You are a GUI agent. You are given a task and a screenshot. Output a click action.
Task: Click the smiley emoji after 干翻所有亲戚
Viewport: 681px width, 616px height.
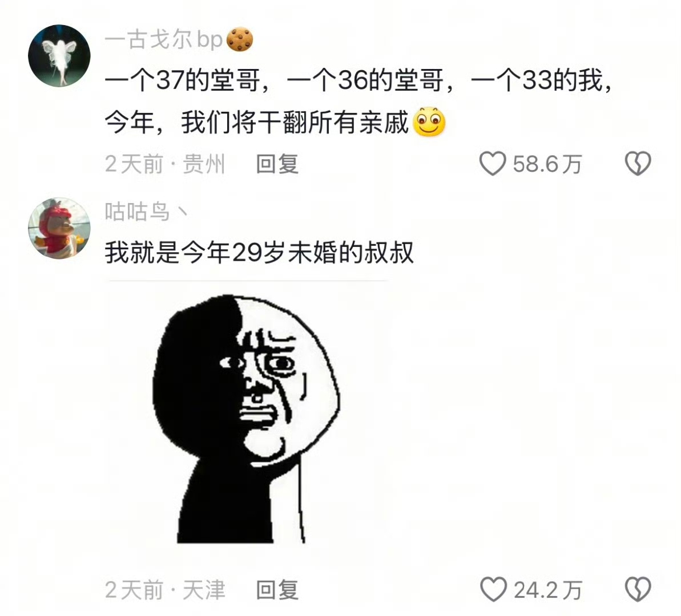[429, 122]
